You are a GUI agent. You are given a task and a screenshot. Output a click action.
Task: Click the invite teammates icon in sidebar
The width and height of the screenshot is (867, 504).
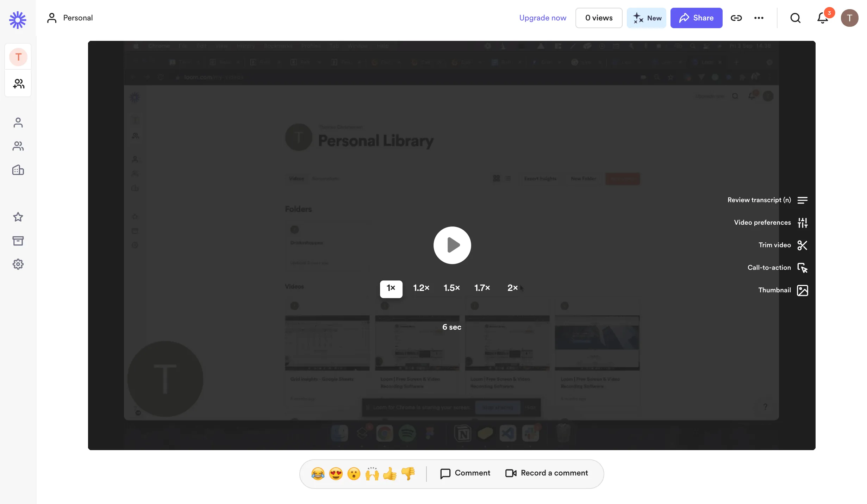[18, 83]
